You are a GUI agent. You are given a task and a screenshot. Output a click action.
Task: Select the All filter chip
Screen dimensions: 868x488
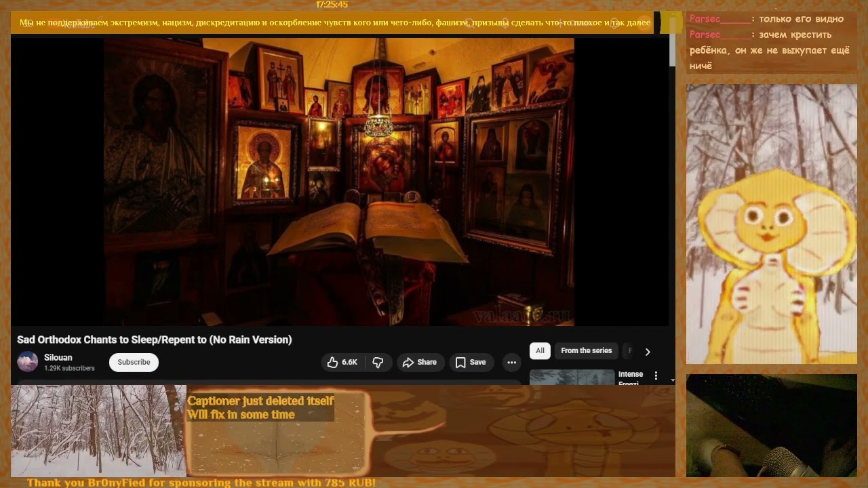coord(540,351)
